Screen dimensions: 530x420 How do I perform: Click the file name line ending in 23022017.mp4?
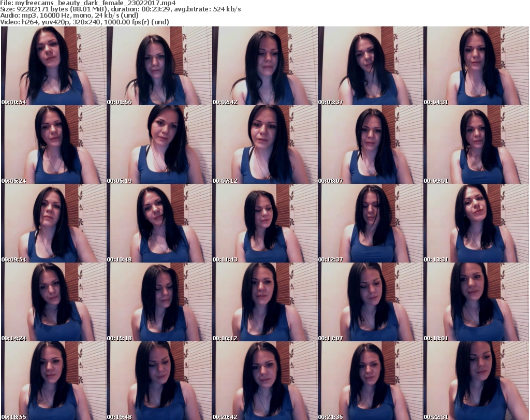pos(88,3)
